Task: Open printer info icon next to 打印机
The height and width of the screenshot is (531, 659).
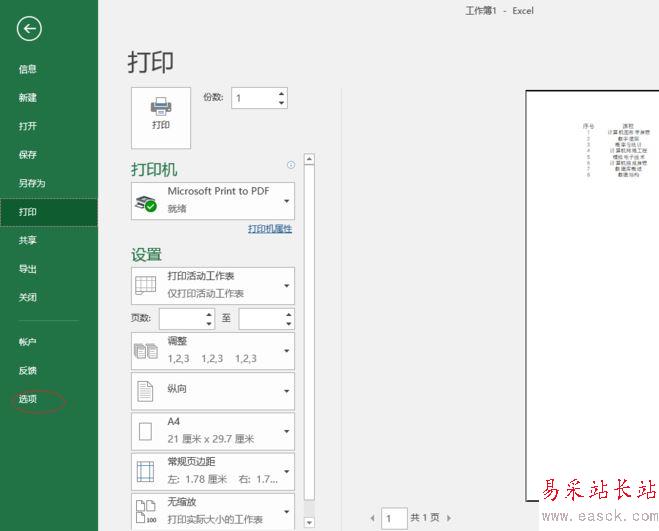Action: 291,165
